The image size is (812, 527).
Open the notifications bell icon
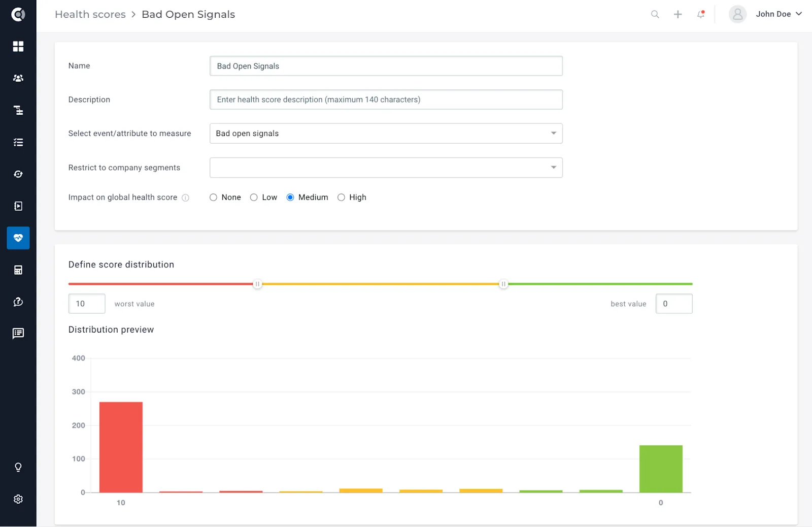coord(701,14)
